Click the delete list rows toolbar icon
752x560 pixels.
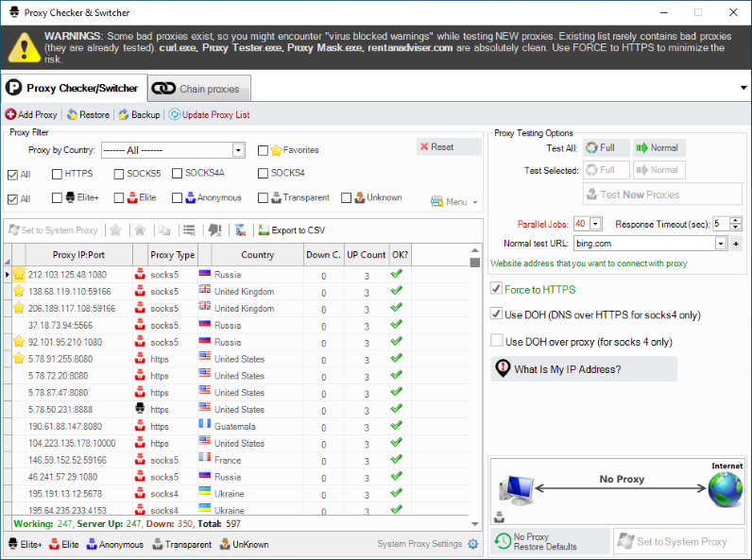[190, 230]
